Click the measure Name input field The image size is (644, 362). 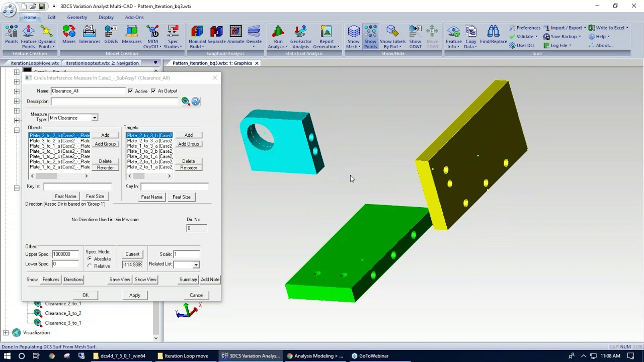(x=88, y=91)
